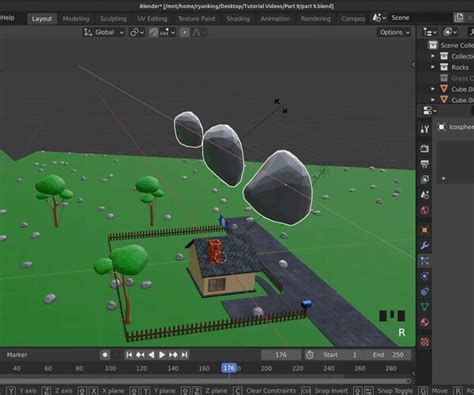This screenshot has height=395, width=474.
Task: Toggle proportional editing button in header
Action: pos(184,32)
